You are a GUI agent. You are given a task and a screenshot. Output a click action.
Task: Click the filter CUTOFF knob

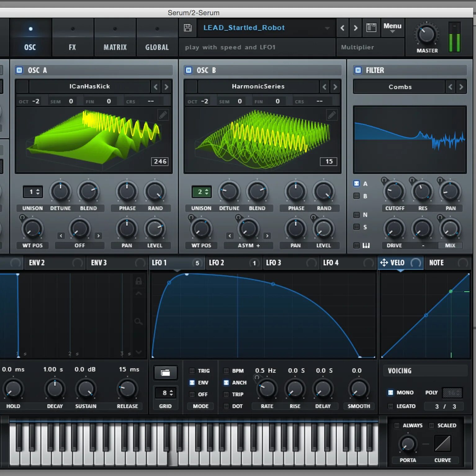tap(394, 191)
